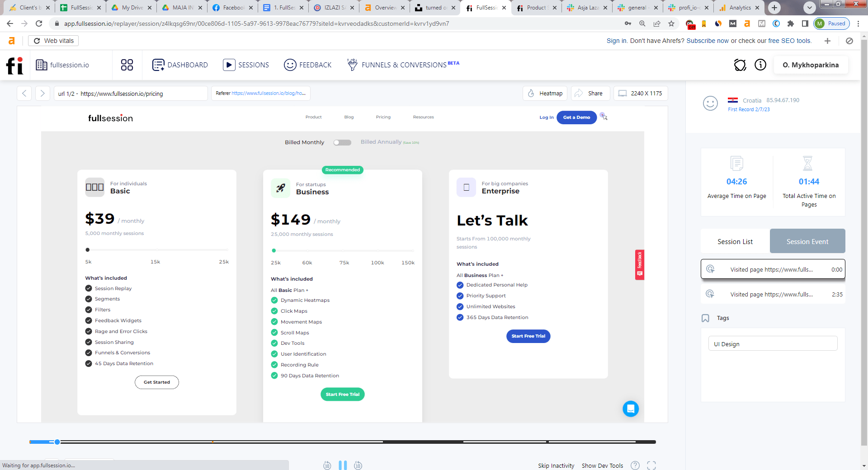The image size is (868, 470).
Task: Click the FullSession 'fi' logo
Action: [x=14, y=65]
